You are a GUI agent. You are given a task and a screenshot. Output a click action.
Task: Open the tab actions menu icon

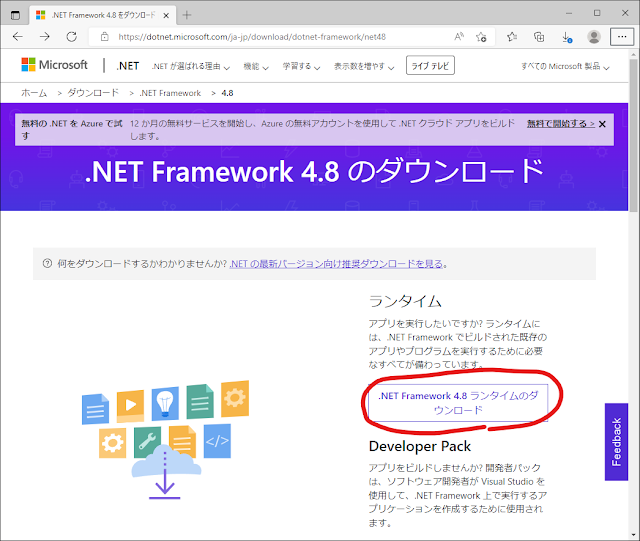coord(15,16)
